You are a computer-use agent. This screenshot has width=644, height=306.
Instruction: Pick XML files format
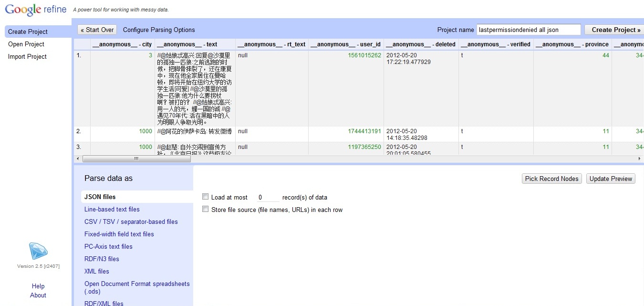pos(97,271)
